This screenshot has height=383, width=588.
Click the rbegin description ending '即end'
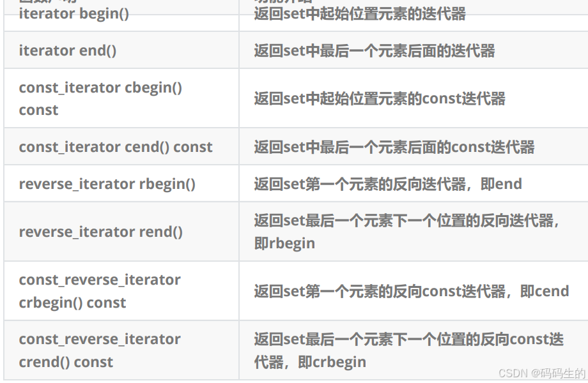[x=388, y=184]
